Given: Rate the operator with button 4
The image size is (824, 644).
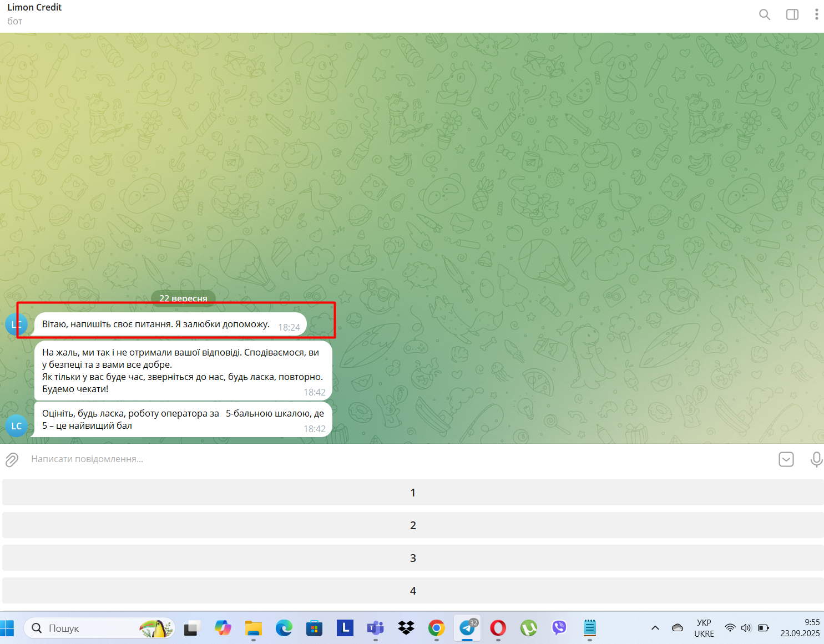Looking at the screenshot, I should [413, 591].
